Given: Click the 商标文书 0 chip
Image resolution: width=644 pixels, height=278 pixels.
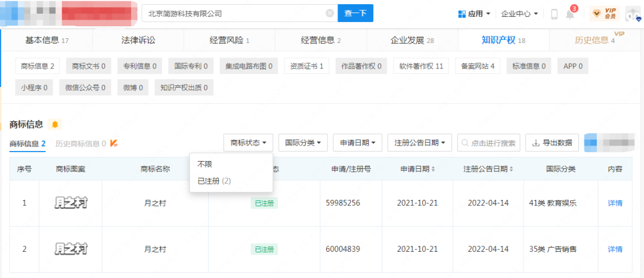Looking at the screenshot, I should coord(89,66).
